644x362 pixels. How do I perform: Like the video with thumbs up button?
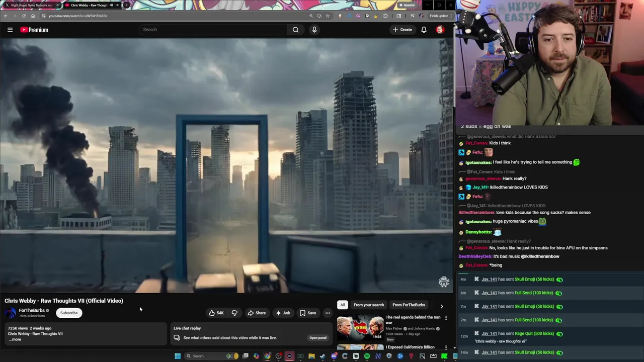[x=216, y=313]
